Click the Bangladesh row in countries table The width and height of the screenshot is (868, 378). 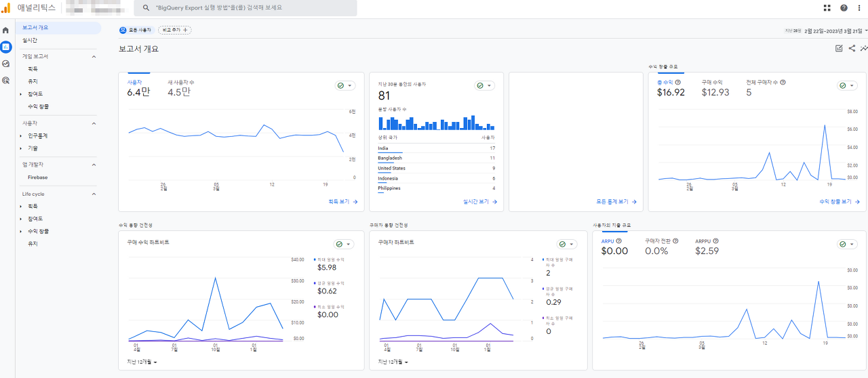437,158
